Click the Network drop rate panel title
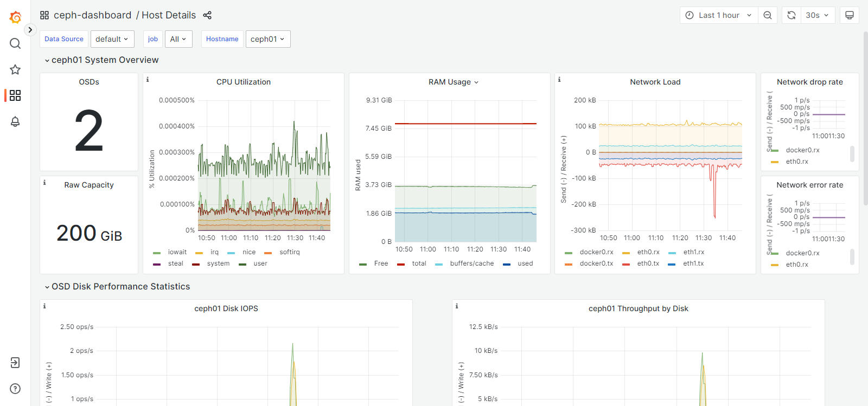 (809, 82)
